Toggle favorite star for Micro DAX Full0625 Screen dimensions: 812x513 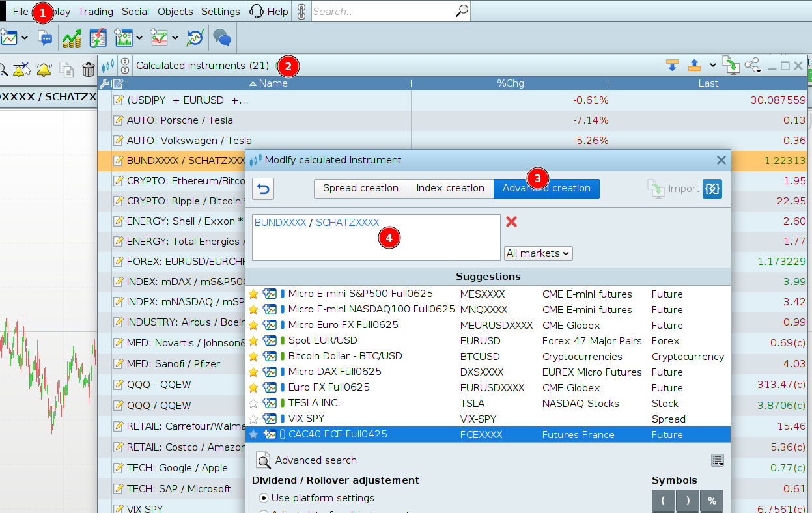(253, 372)
